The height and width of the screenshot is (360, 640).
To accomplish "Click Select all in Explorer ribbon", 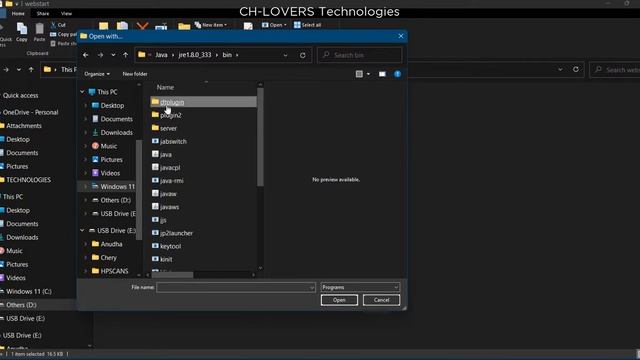I will point(307,25).
